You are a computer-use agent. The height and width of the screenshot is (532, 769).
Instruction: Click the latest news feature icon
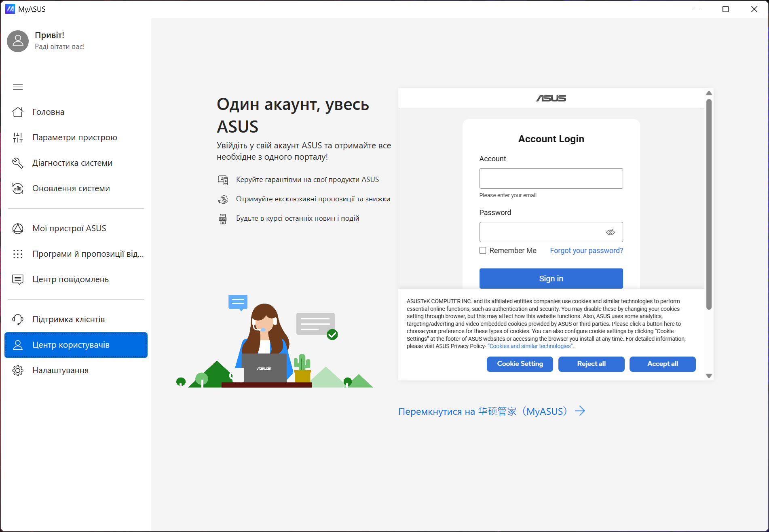[223, 219]
